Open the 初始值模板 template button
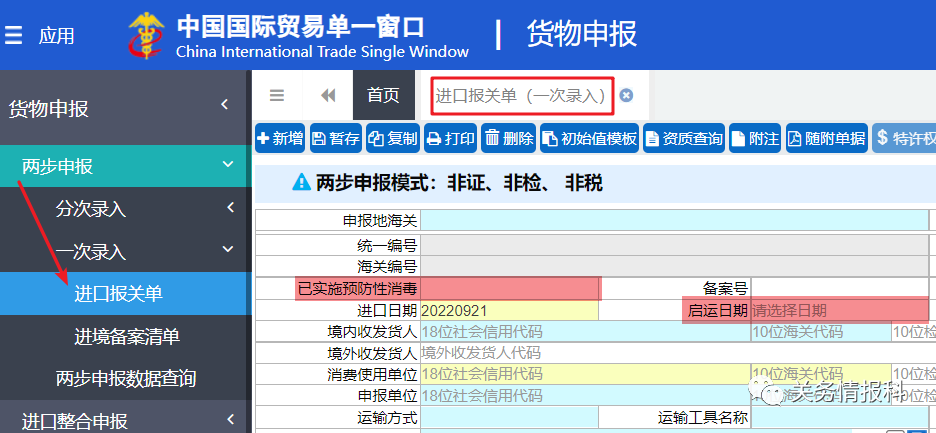 [589, 138]
